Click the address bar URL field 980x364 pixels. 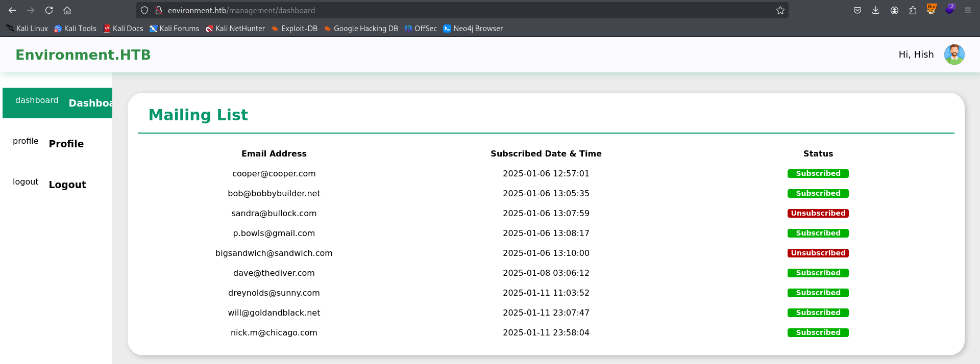tap(459, 10)
